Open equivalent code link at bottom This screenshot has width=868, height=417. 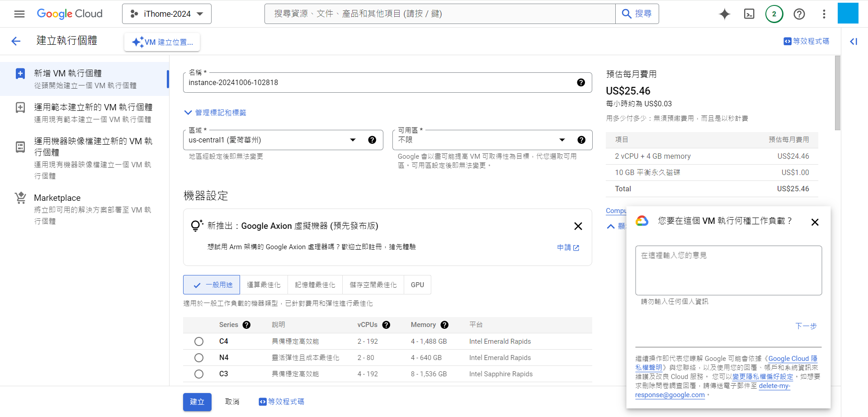281,402
